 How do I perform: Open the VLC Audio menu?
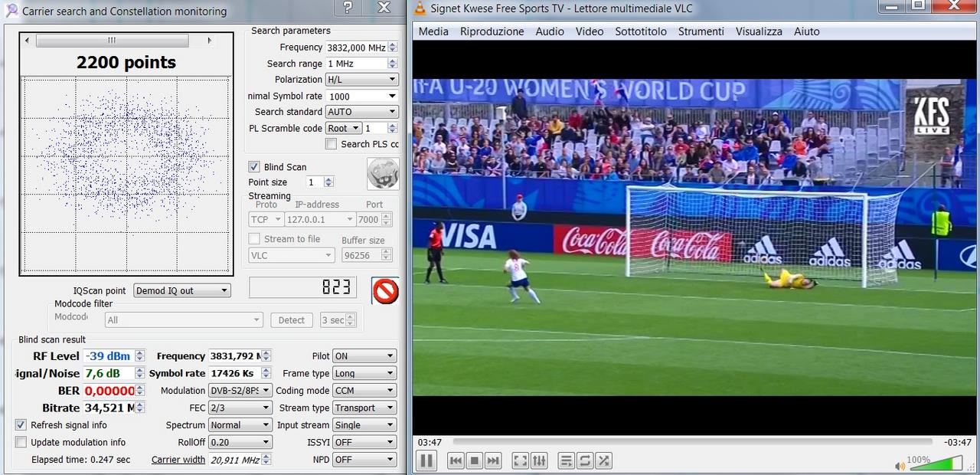tap(550, 31)
